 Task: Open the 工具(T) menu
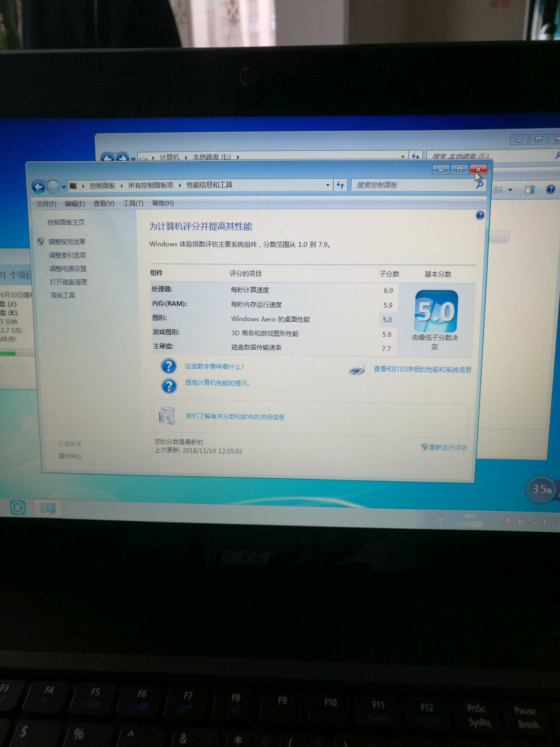click(x=133, y=203)
